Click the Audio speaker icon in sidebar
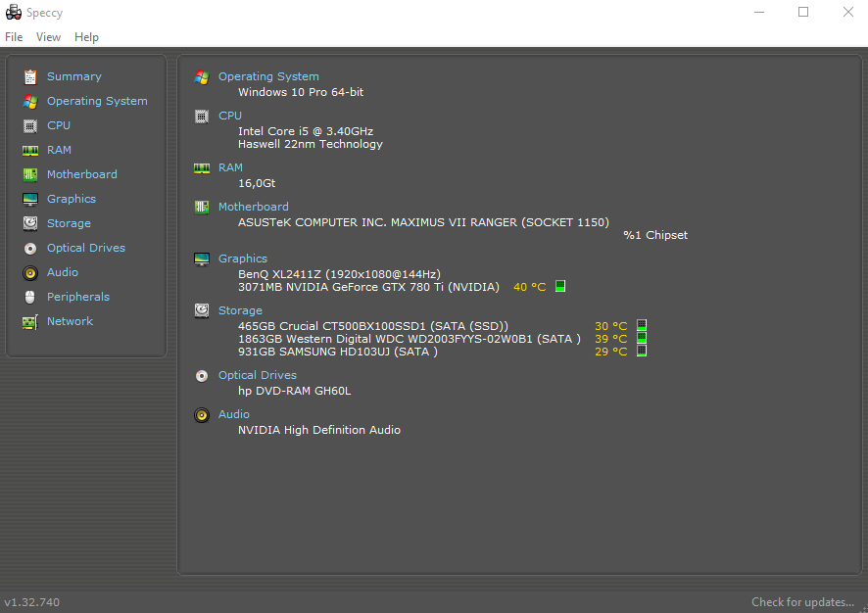The image size is (868, 613). tap(30, 273)
